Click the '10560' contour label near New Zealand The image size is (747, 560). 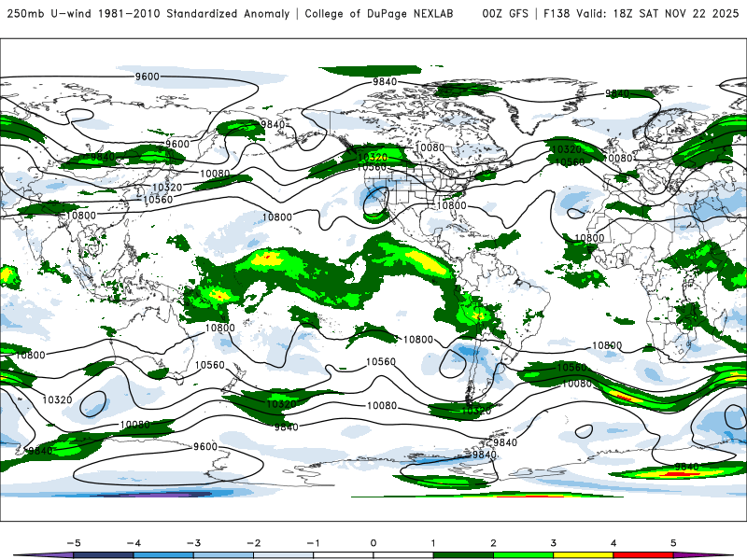pyautogui.click(x=209, y=365)
